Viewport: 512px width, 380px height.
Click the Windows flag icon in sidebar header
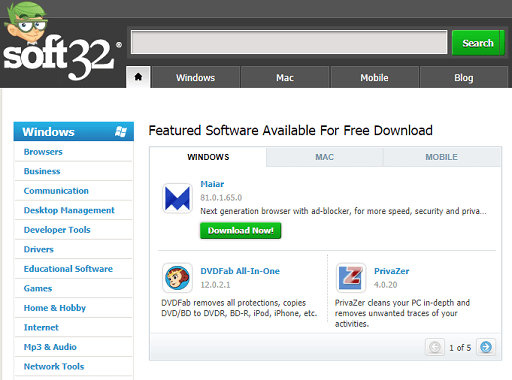point(121,132)
